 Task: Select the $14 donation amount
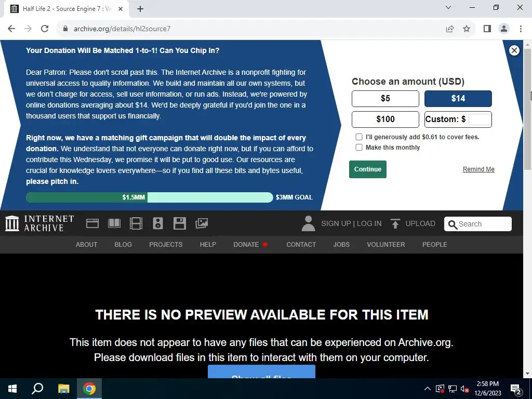458,99
